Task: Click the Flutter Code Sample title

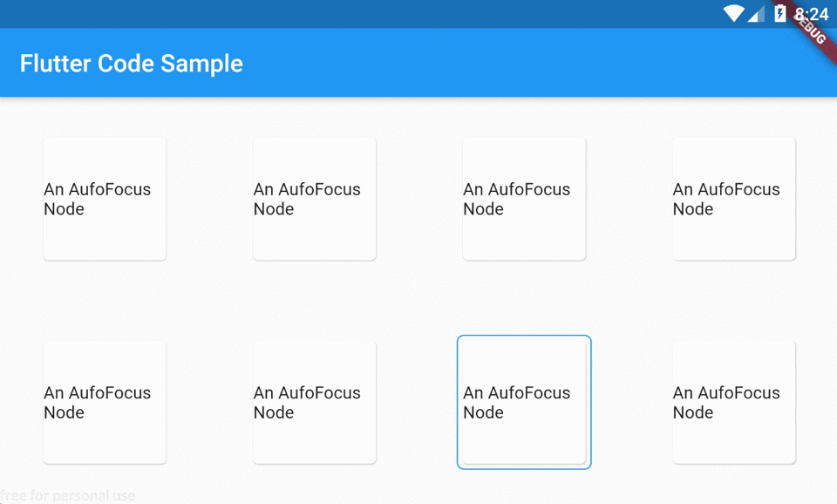Action: (132, 63)
